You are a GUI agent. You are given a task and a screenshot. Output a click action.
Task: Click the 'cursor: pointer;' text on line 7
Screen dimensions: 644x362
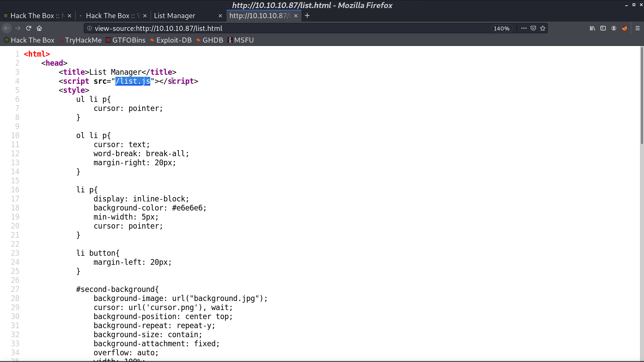(x=128, y=108)
